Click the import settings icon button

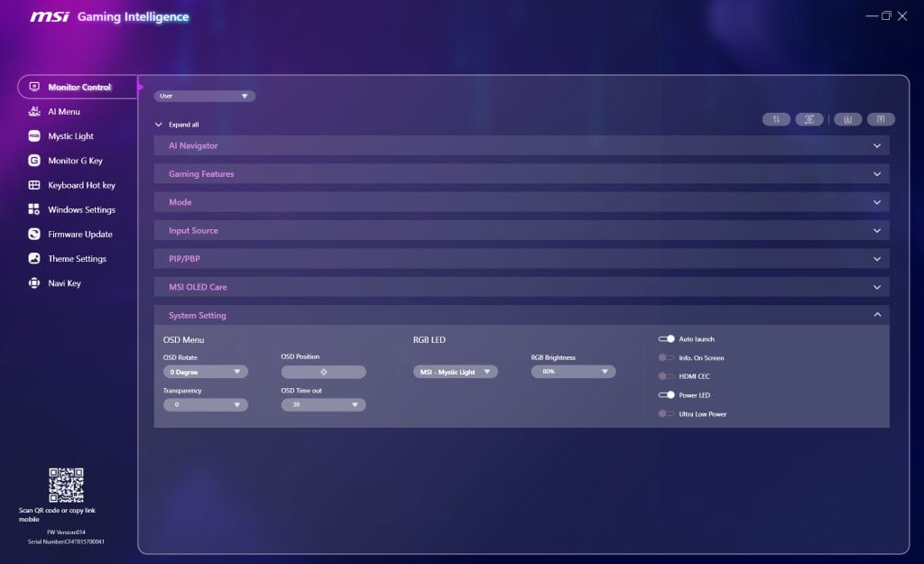pyautogui.click(x=847, y=119)
